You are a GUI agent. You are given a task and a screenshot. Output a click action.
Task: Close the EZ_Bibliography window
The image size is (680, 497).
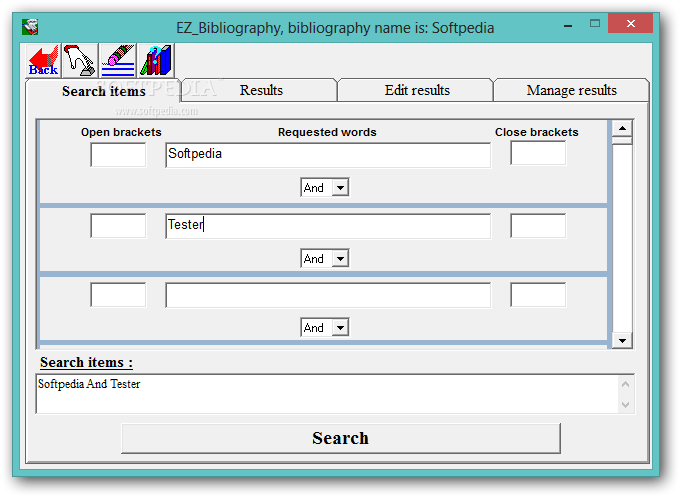click(x=631, y=23)
